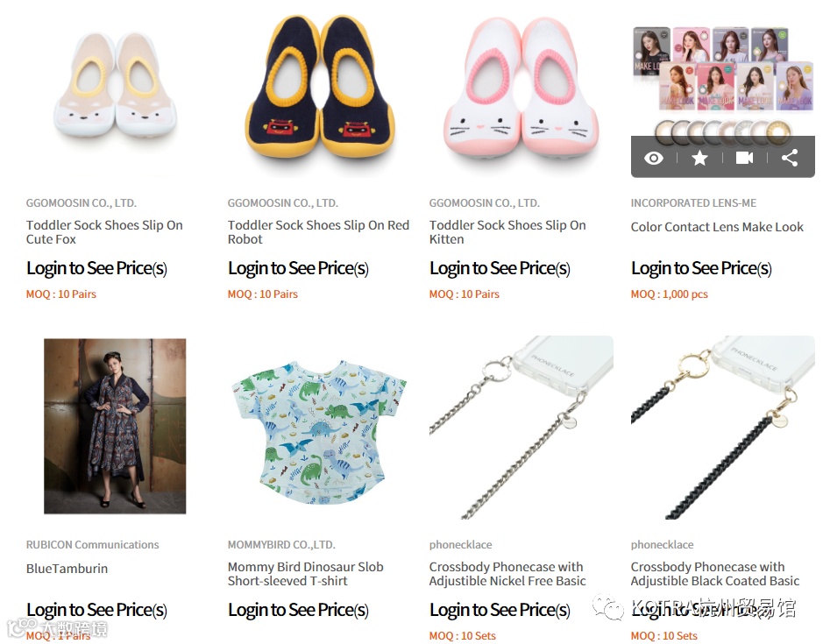
Task: Click the eye quick-view icon on the contact lens product
Action: pyautogui.click(x=654, y=158)
